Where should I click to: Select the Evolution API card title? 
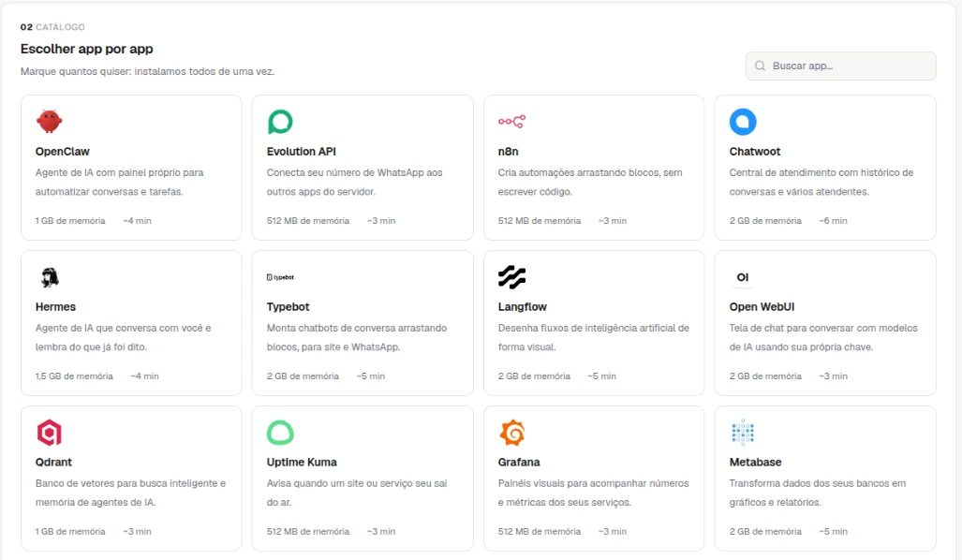coord(302,152)
